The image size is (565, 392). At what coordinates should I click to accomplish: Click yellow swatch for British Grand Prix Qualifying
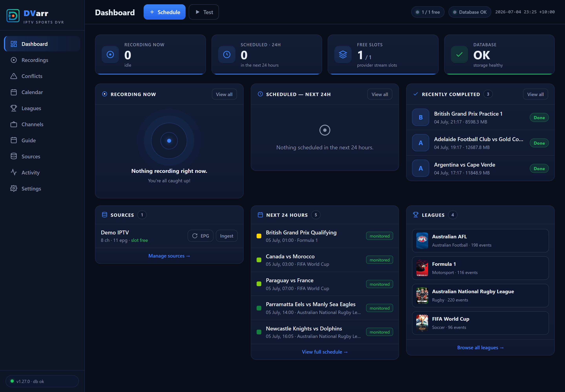click(259, 236)
